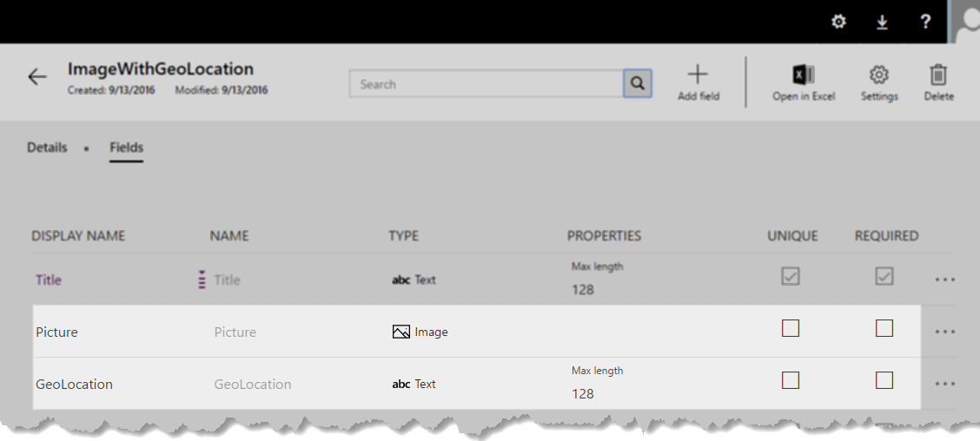Screen dimensions: 980x441
Task: Click the Title field display name
Action: click(x=49, y=280)
